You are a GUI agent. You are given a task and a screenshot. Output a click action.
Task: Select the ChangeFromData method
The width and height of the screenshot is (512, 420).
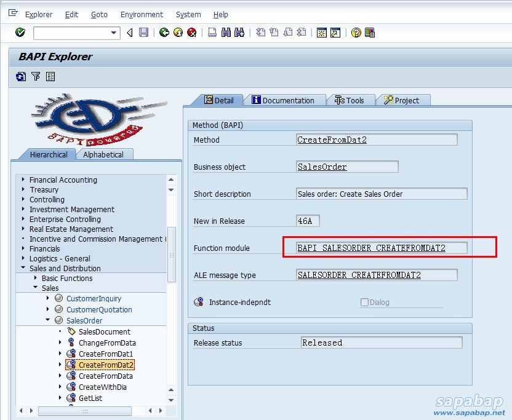point(107,343)
